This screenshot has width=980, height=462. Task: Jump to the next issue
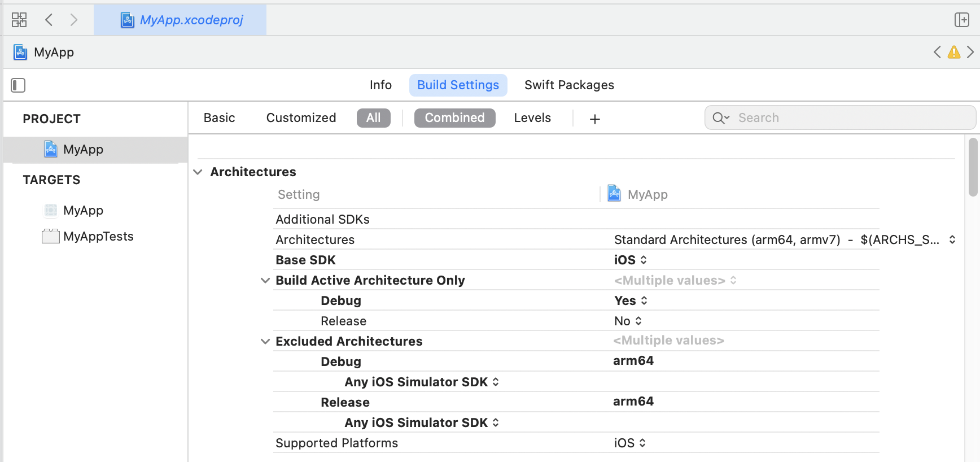[970, 53]
